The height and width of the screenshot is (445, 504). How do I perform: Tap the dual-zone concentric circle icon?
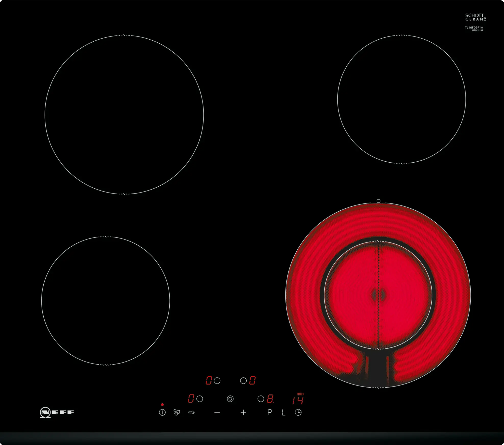coord(230,399)
